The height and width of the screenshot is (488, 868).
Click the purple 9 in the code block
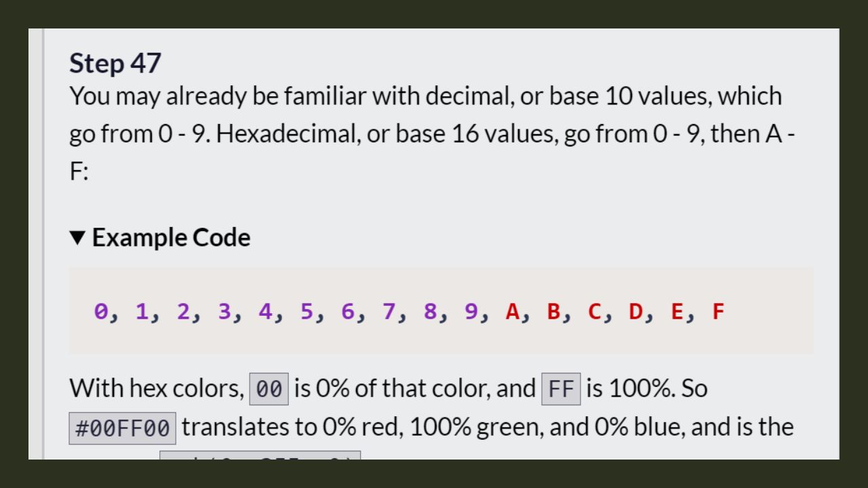[x=471, y=312]
